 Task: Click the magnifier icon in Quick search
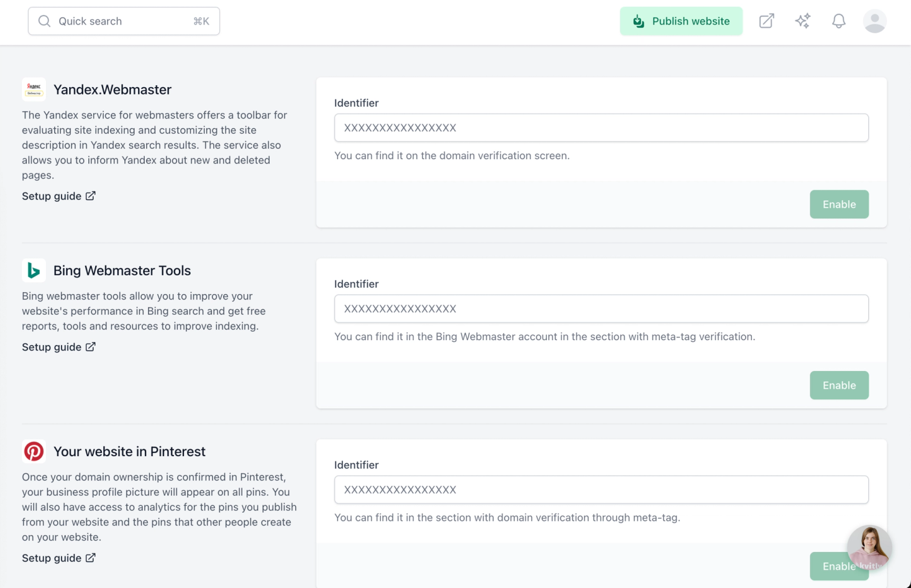(x=44, y=21)
